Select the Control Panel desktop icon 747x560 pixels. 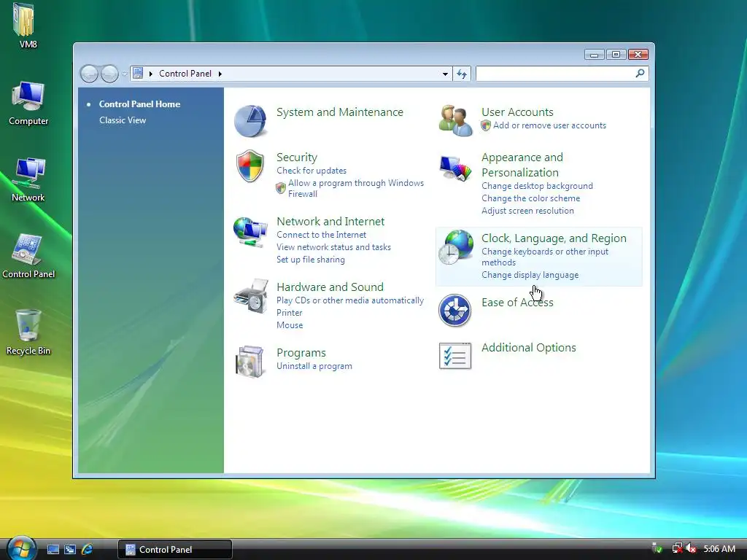point(28,256)
